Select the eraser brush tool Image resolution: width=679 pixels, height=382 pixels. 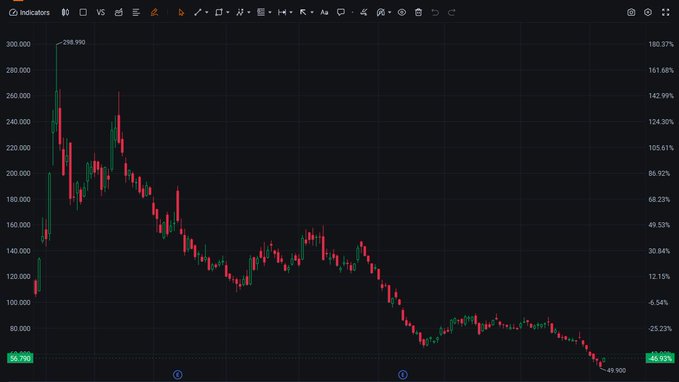[x=364, y=13]
